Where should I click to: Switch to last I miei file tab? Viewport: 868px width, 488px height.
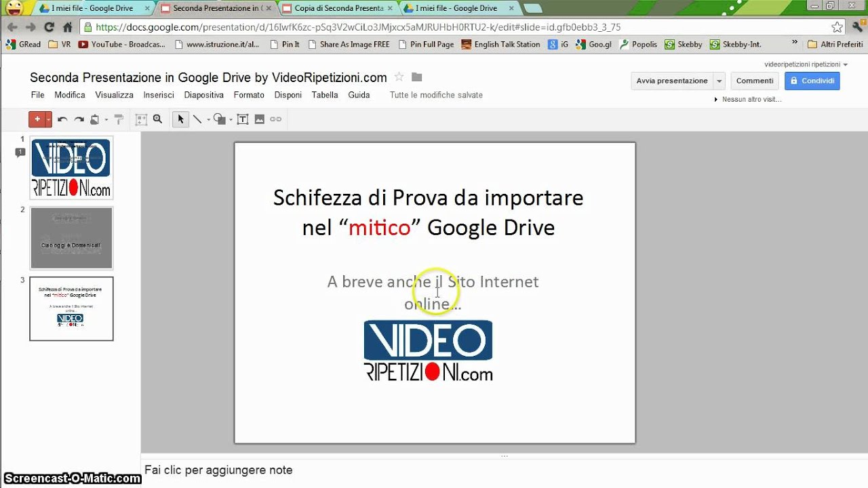coord(458,9)
